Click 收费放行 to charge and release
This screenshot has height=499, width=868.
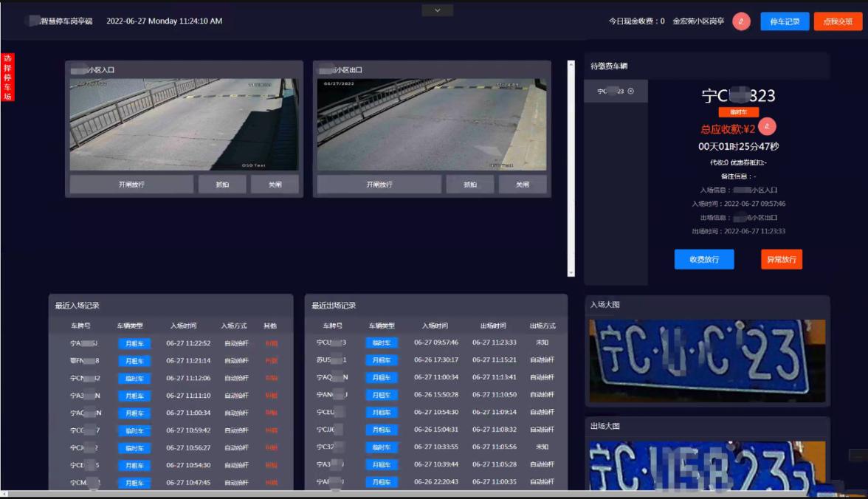click(x=704, y=259)
